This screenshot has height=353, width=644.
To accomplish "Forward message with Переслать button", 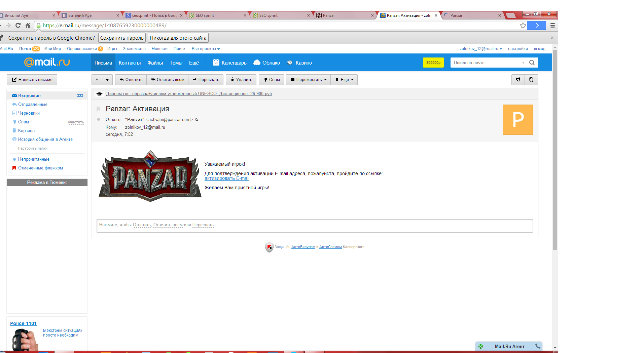I will click(x=206, y=80).
